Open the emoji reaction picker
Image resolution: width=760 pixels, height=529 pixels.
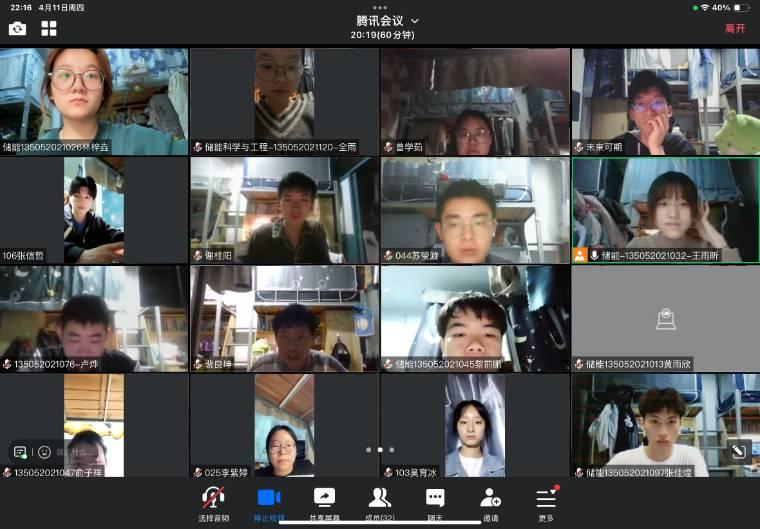point(45,452)
